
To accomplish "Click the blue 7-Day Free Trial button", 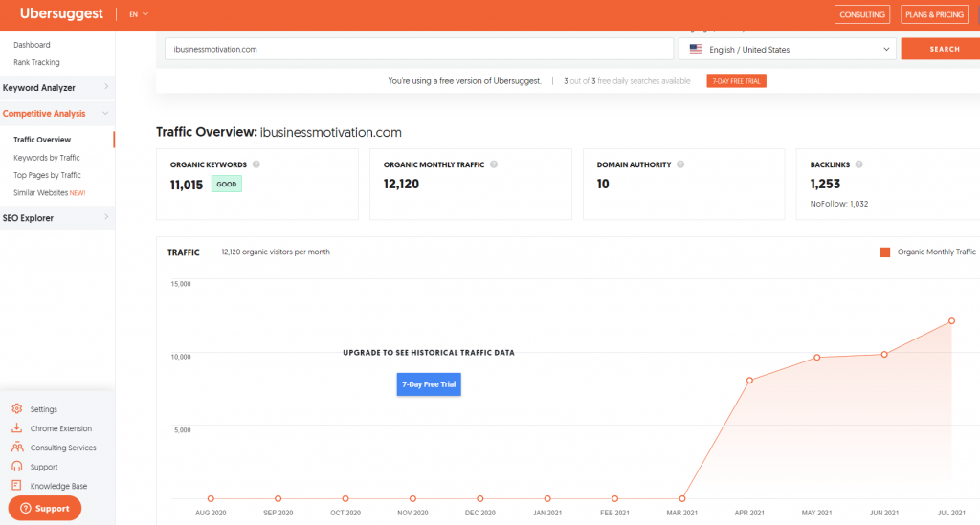I will click(429, 384).
